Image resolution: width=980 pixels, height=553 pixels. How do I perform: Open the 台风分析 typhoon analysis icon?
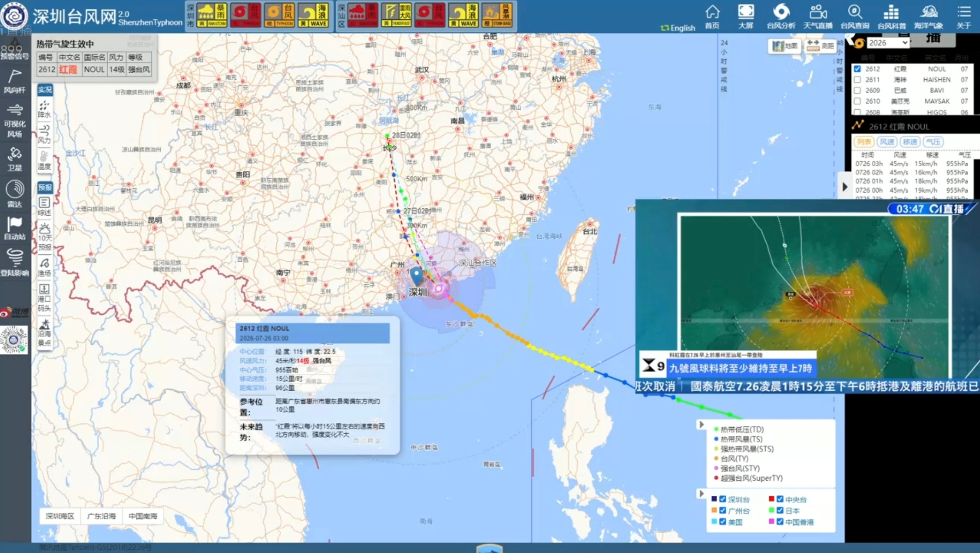tap(781, 16)
